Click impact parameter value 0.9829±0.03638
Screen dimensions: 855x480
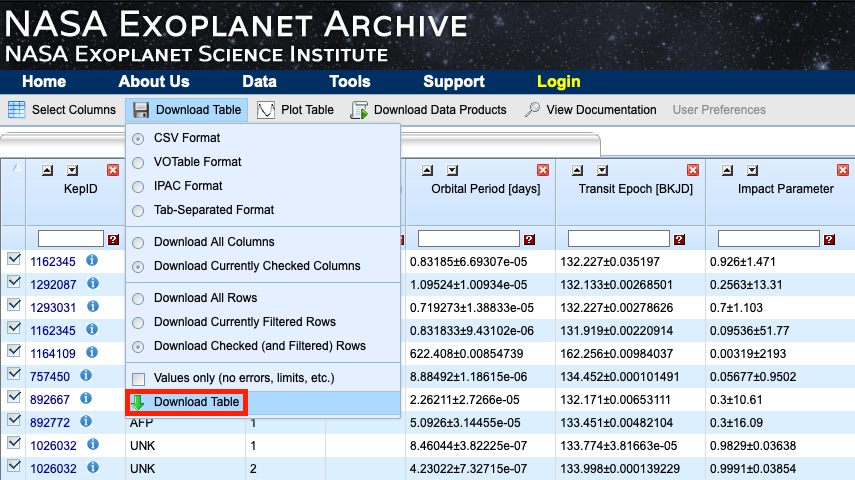click(753, 446)
